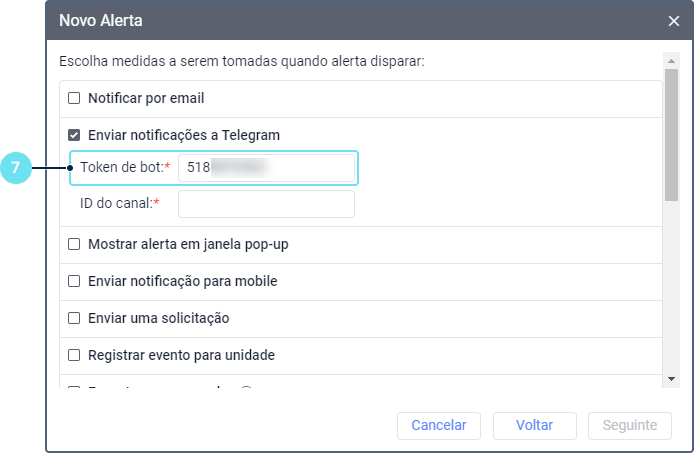Click the Seguinte button
Viewport: 694px width, 453px height.
630,426
